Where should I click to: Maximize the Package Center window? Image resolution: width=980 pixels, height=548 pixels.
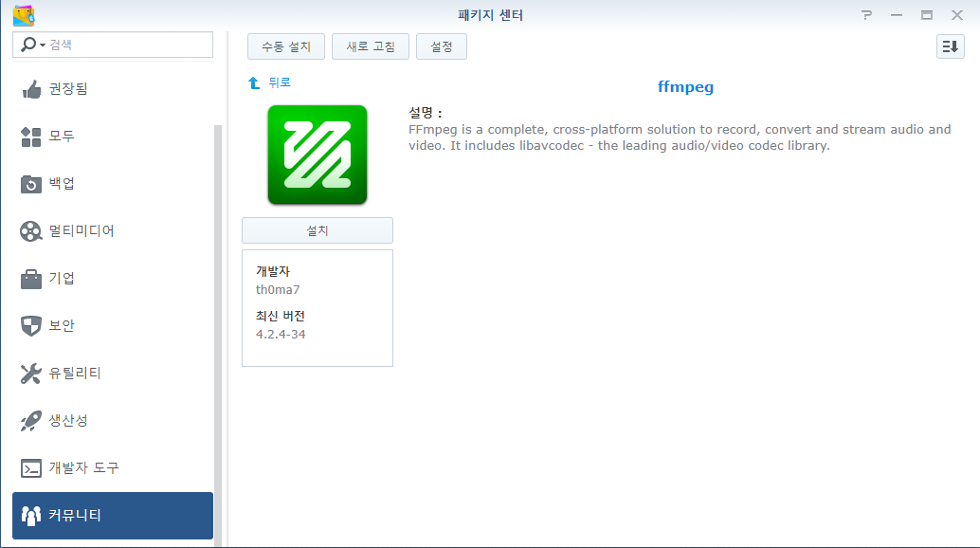click(x=927, y=15)
